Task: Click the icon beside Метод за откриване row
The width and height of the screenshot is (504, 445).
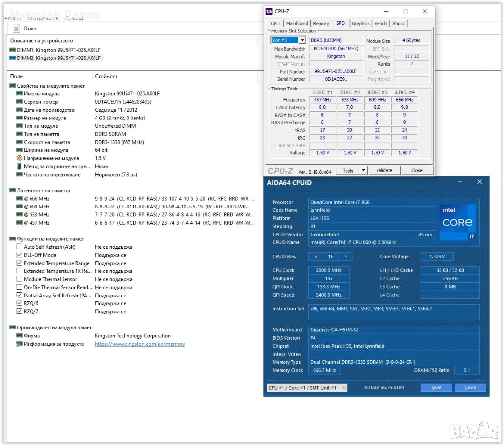Action: pos(20,166)
